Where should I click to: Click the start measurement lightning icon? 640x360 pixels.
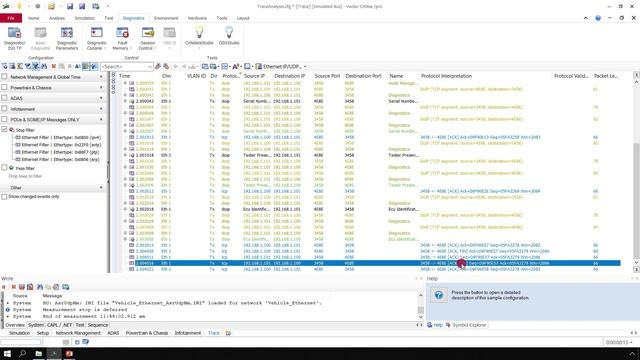pos(19,6)
